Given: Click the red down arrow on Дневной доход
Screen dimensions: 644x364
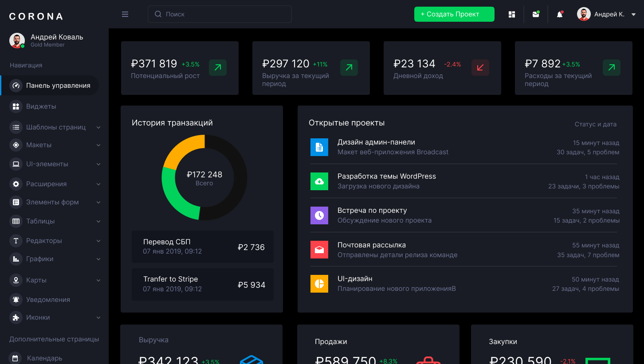Looking at the screenshot, I should (480, 68).
